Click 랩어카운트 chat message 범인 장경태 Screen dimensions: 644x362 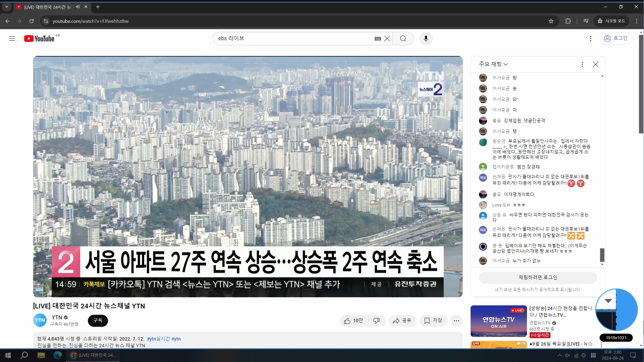click(x=528, y=167)
